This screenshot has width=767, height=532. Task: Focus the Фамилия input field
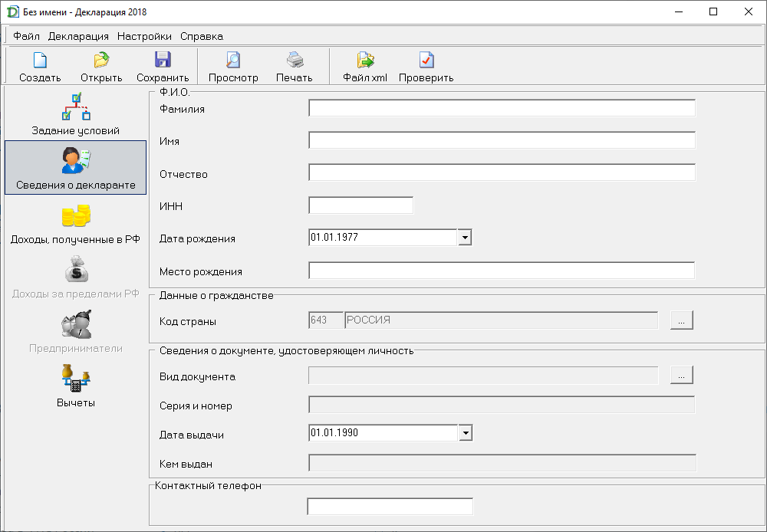click(x=502, y=108)
